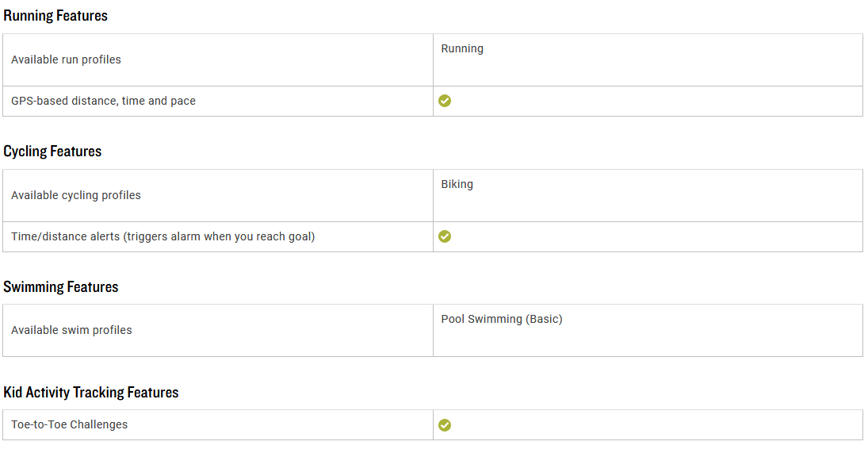Click the word Basic in swim profile
The image size is (868, 449).
pyautogui.click(x=544, y=319)
